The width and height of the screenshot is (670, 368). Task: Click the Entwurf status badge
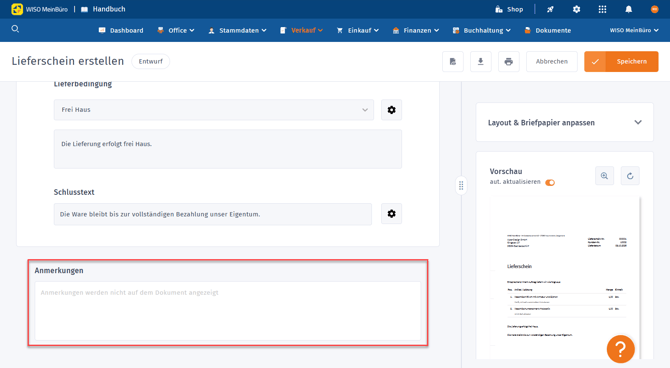point(150,61)
